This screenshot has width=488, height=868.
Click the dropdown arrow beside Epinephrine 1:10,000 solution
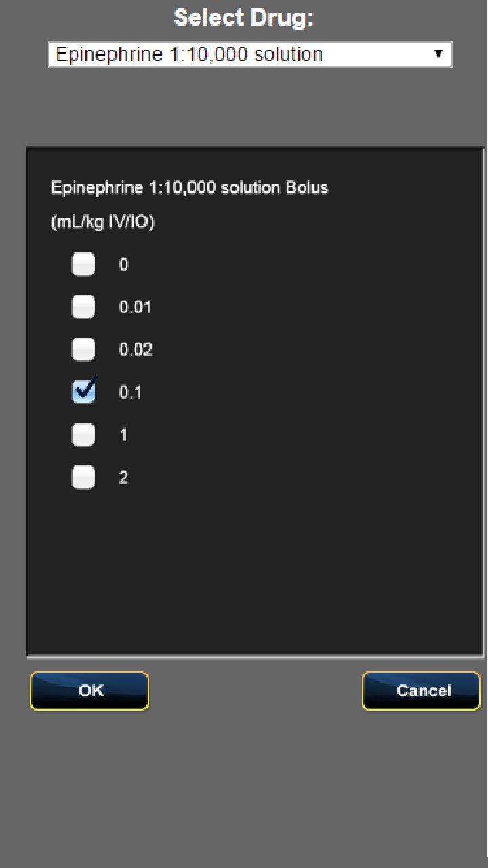pos(438,54)
